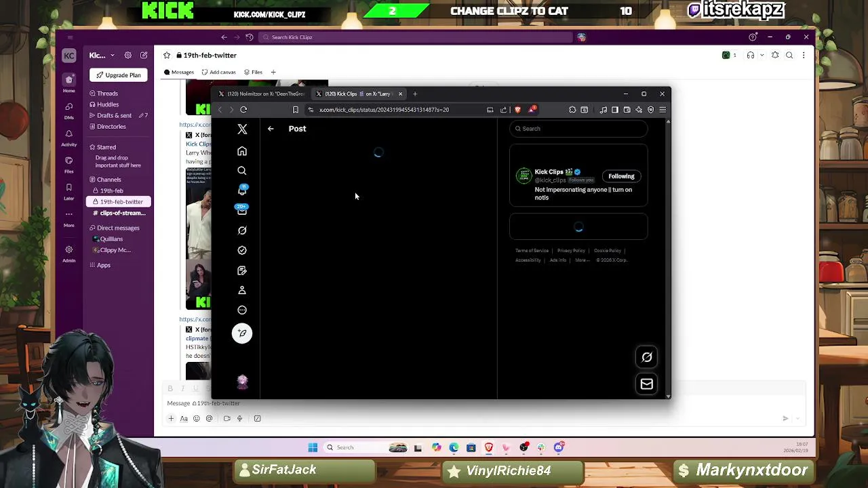Open Brave Rewards triangle icon
This screenshot has height=488, width=868.
click(x=532, y=109)
